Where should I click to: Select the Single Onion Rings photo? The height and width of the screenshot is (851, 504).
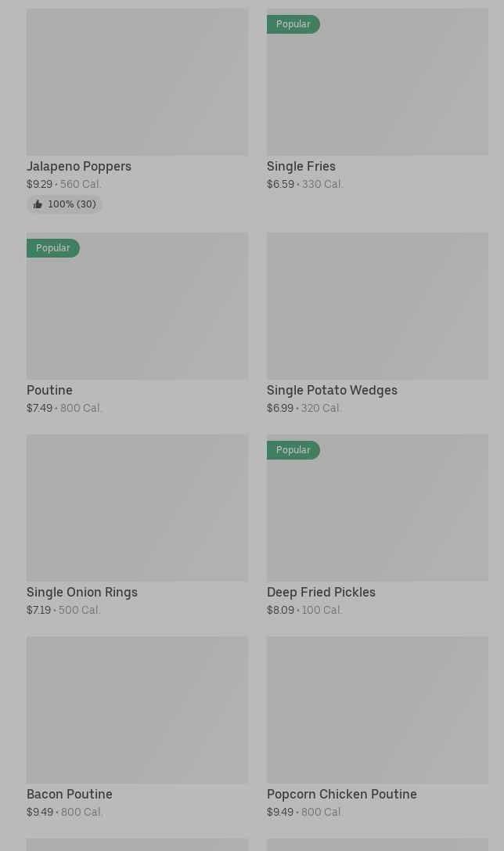pos(137,507)
